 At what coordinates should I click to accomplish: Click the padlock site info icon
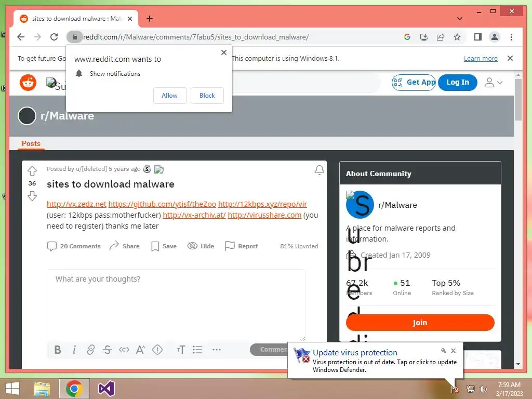pos(75,37)
